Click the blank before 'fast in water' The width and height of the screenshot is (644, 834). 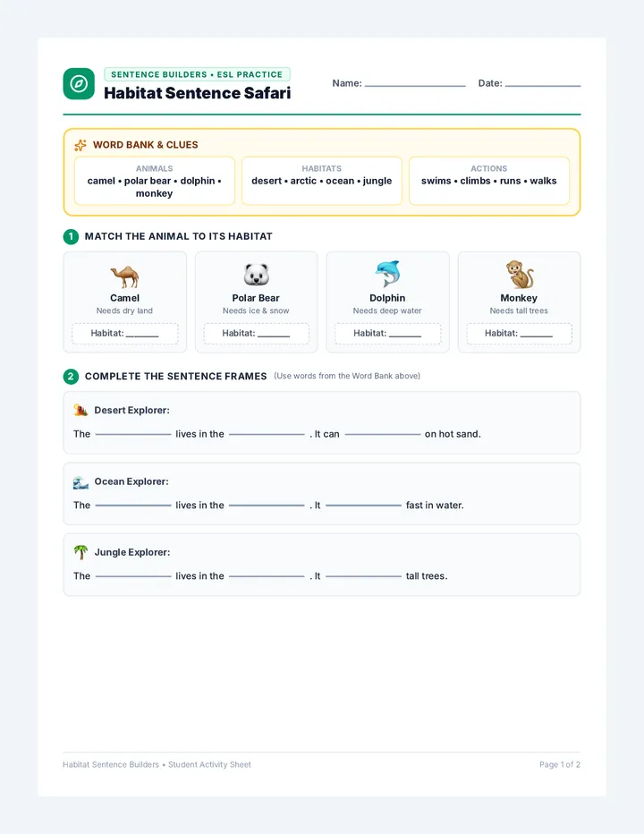point(364,506)
